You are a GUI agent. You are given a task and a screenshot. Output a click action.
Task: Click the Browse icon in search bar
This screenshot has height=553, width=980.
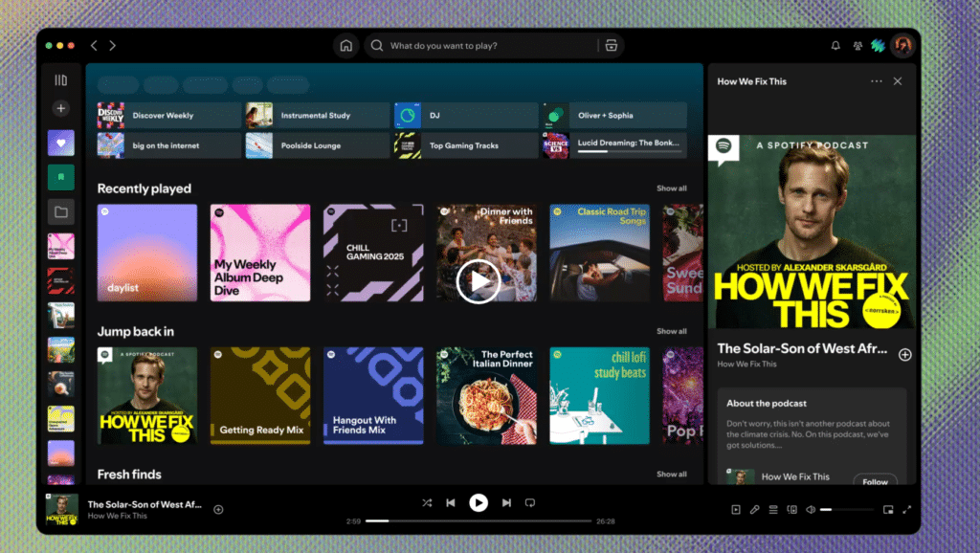coord(612,46)
